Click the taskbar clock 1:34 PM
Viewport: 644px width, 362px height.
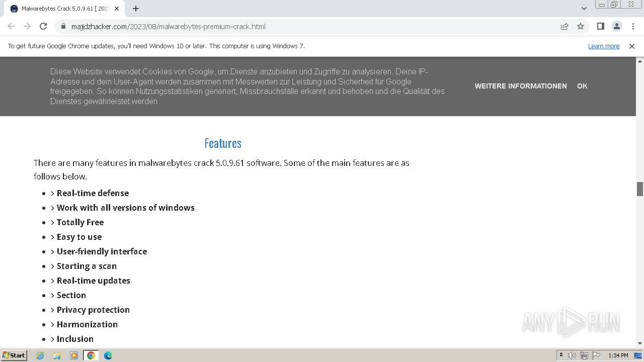point(618,355)
